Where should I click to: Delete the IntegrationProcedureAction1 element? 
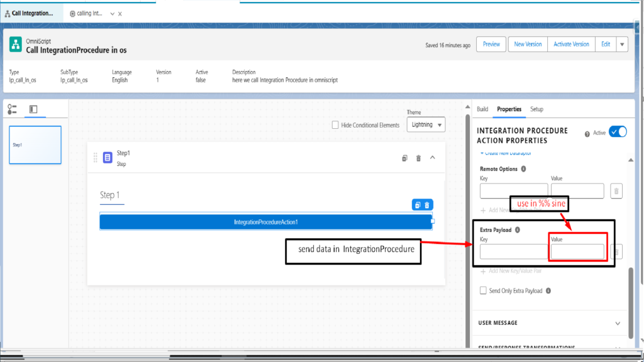coord(427,205)
